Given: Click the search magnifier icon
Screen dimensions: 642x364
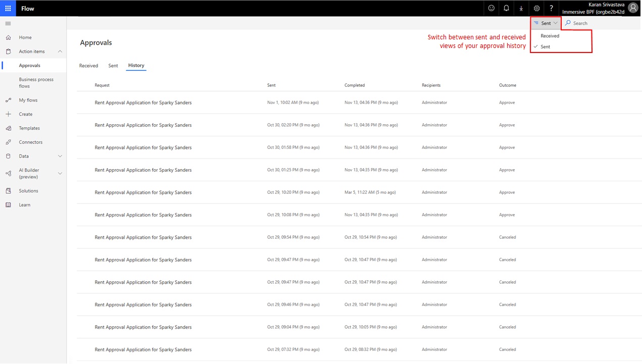Looking at the screenshot, I should click(568, 23).
